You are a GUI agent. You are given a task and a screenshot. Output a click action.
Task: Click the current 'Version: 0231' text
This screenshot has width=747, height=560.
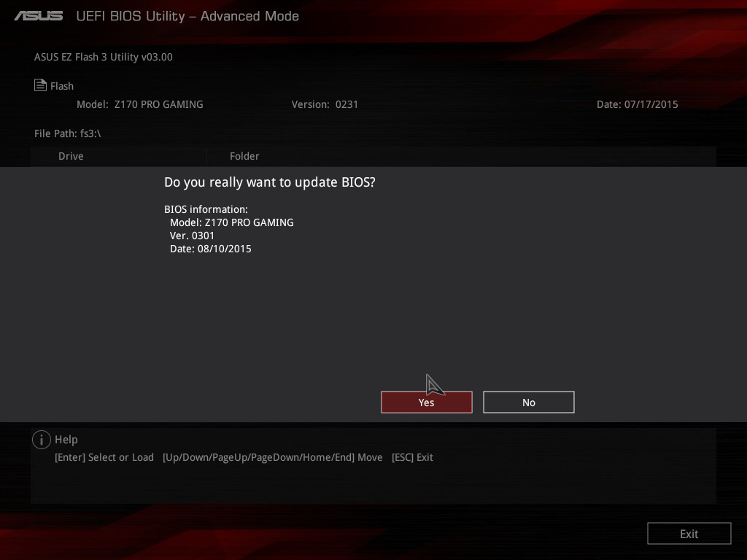[x=325, y=104]
